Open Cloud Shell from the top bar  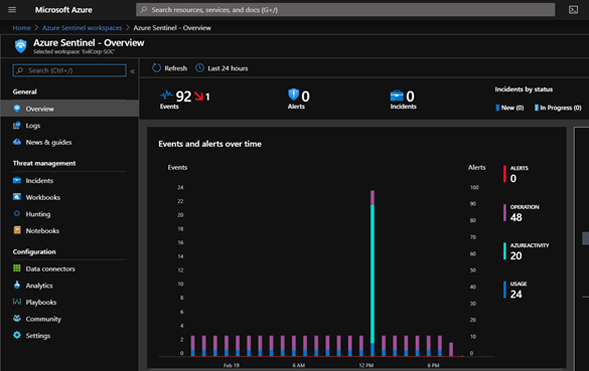point(573,10)
